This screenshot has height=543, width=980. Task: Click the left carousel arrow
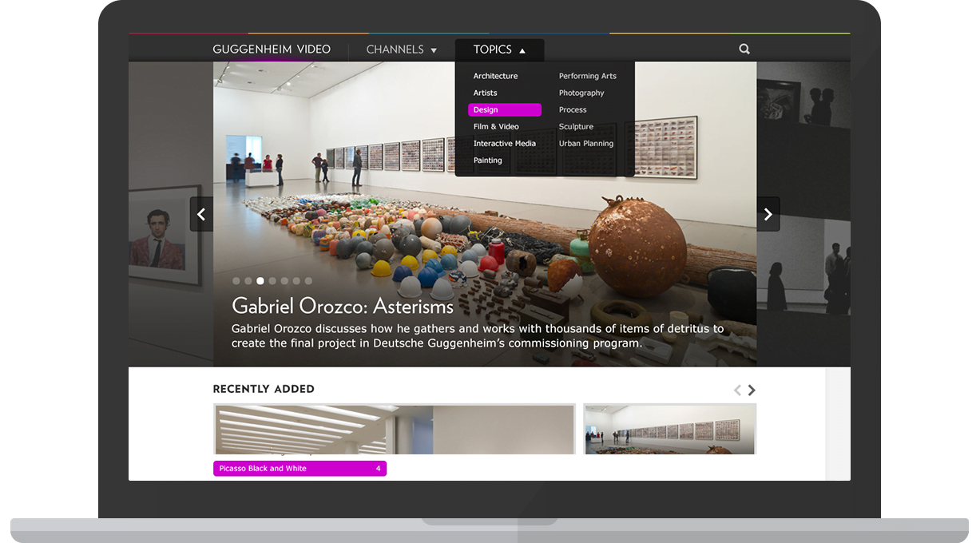201,213
